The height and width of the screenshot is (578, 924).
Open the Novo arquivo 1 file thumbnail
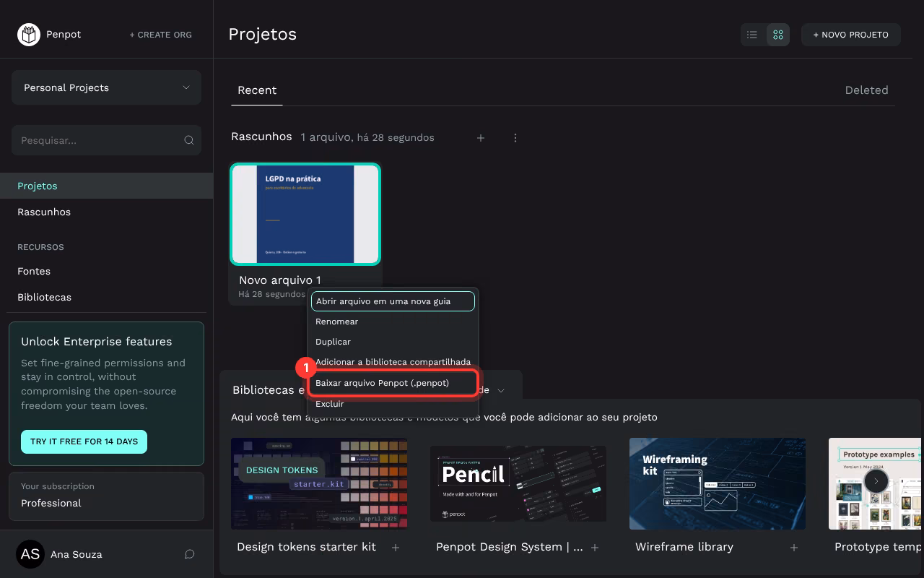(x=305, y=214)
